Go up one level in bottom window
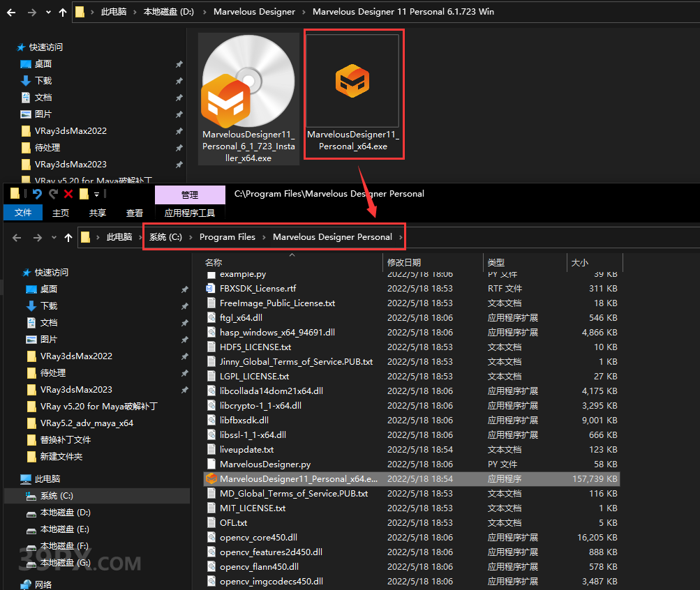Screen dimensions: 700x590 pyautogui.click(x=68, y=238)
